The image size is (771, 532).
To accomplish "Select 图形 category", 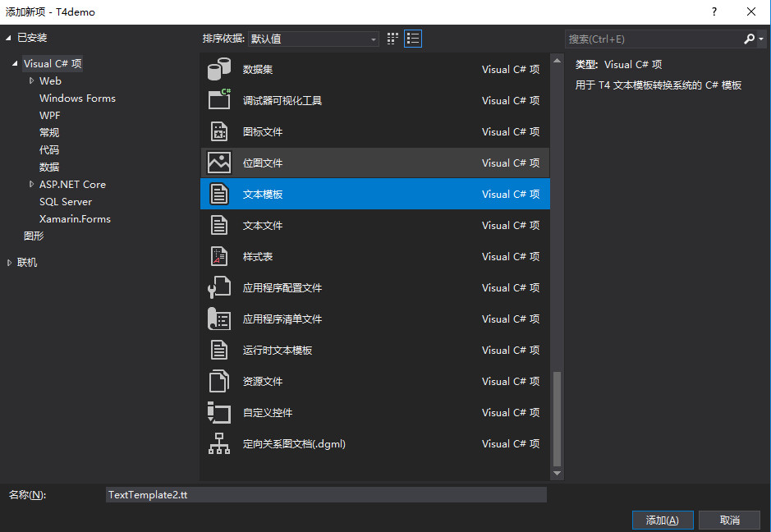I will tap(34, 236).
